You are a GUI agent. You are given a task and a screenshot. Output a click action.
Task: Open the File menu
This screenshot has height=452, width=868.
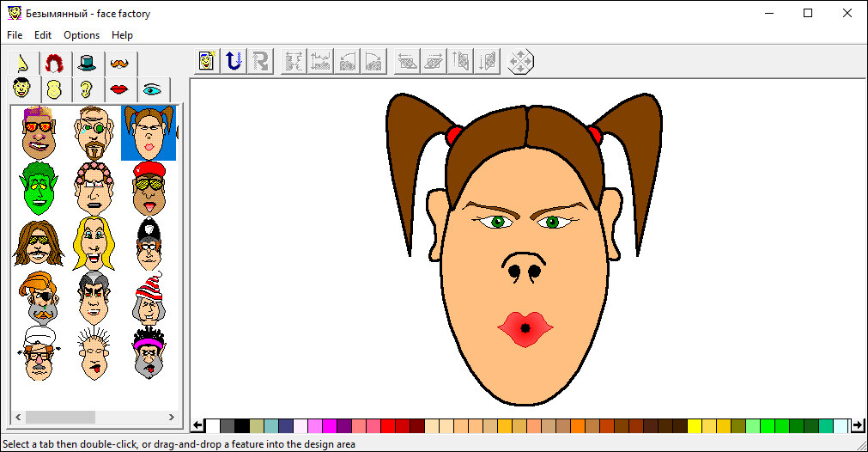(15, 35)
